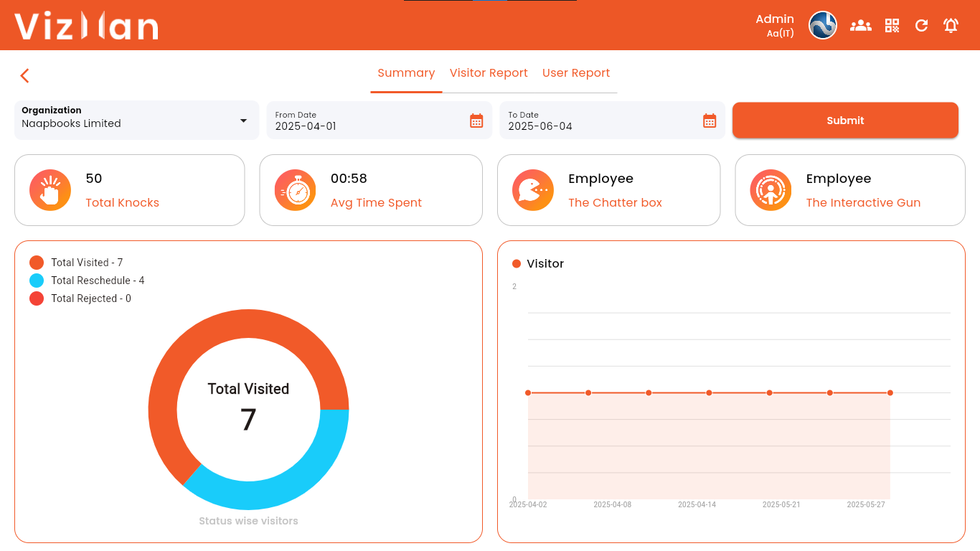Screen dimensions: 980x551
Task: Switch to the User Report tab
Action: (575, 73)
